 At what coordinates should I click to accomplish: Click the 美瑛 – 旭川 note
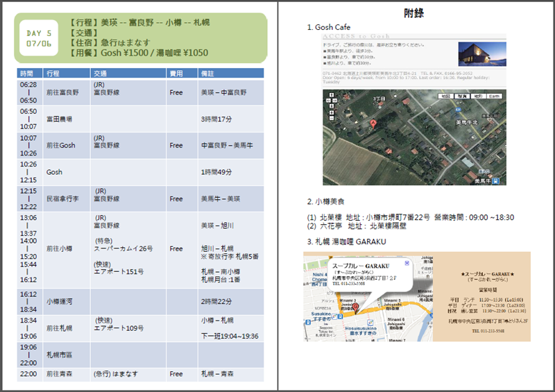(217, 225)
